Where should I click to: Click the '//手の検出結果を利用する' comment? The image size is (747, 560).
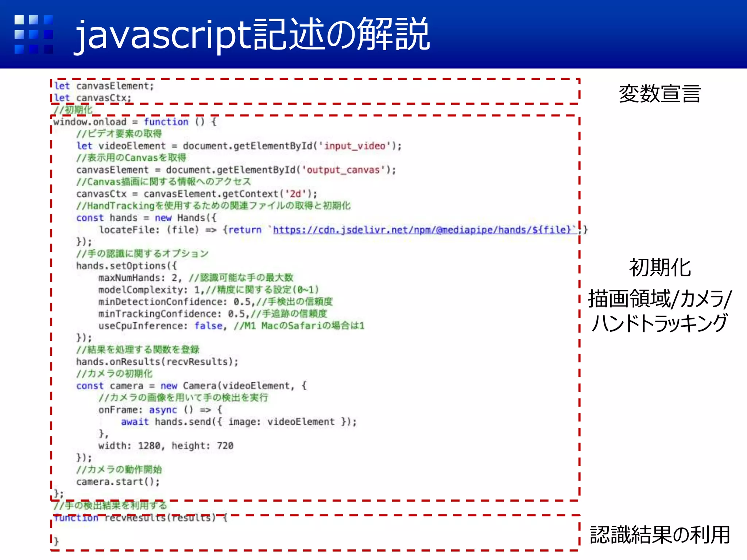(110, 506)
